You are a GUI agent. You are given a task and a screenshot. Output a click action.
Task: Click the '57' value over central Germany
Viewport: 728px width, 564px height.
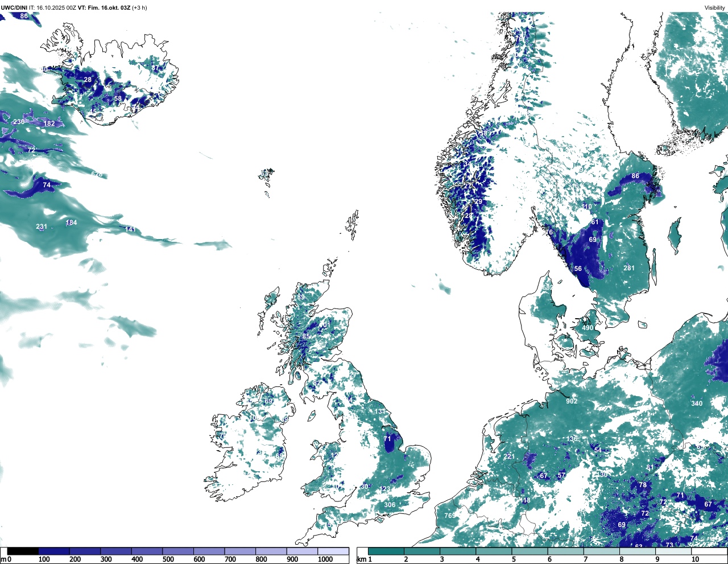pos(561,475)
